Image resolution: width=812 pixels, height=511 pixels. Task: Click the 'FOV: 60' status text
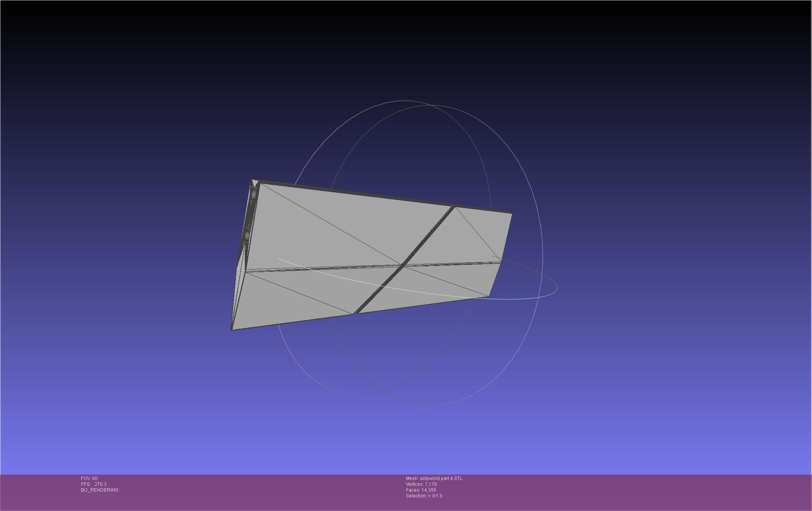tap(89, 478)
